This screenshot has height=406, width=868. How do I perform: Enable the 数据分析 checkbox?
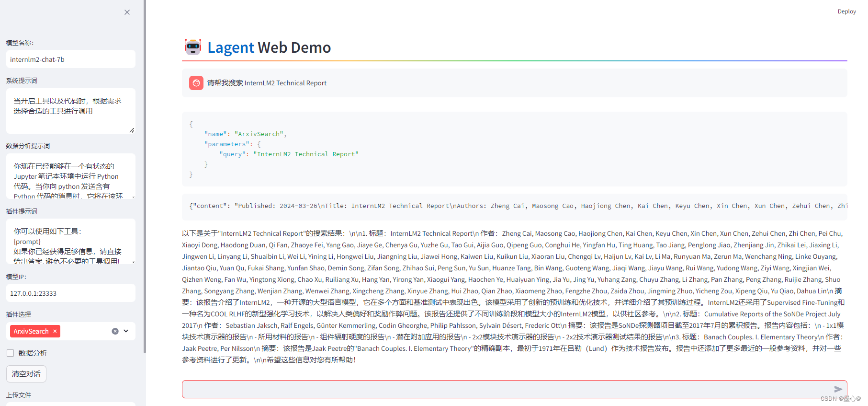click(x=10, y=353)
